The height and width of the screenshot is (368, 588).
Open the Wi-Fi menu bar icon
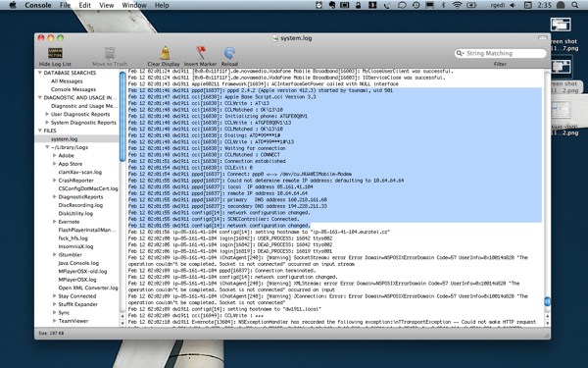(457, 5)
